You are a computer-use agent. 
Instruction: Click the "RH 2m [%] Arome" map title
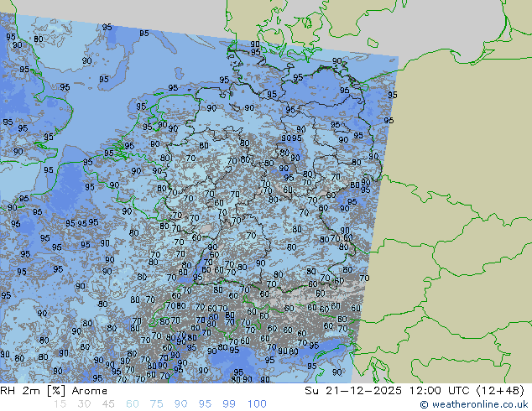[54, 391]
